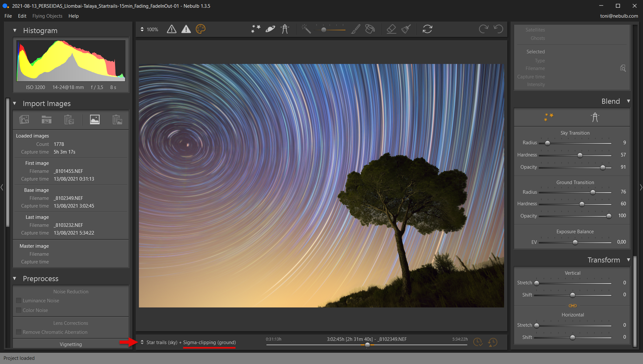The height and width of the screenshot is (364, 643).
Task: Click the toni@nebulb.com account link
Action: click(x=619, y=16)
